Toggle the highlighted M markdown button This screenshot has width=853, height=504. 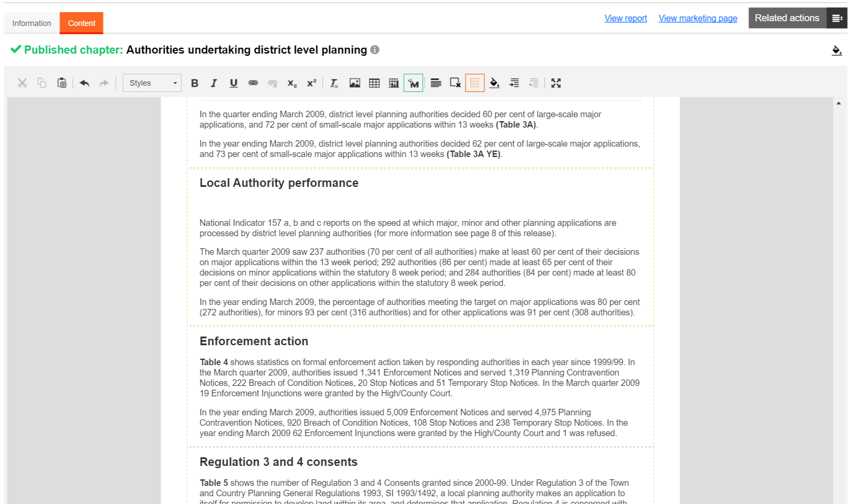tap(413, 83)
